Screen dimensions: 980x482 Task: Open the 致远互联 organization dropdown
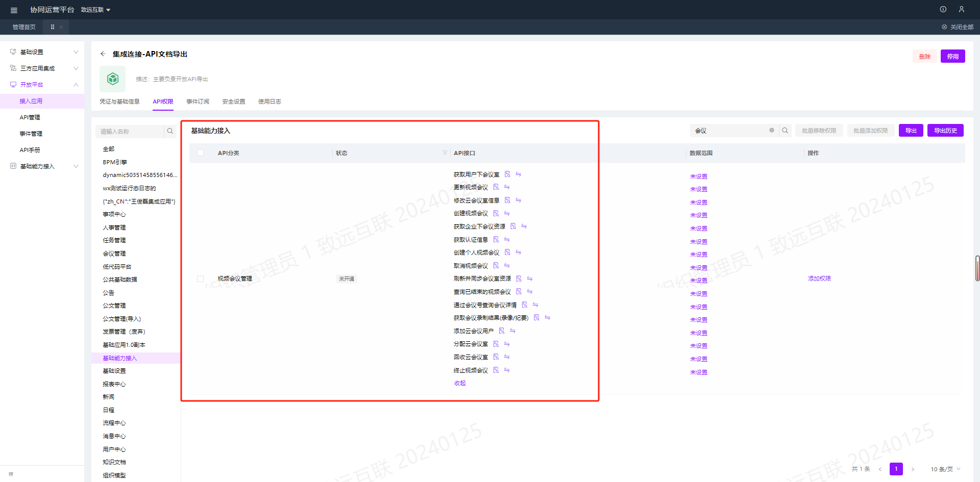95,10
